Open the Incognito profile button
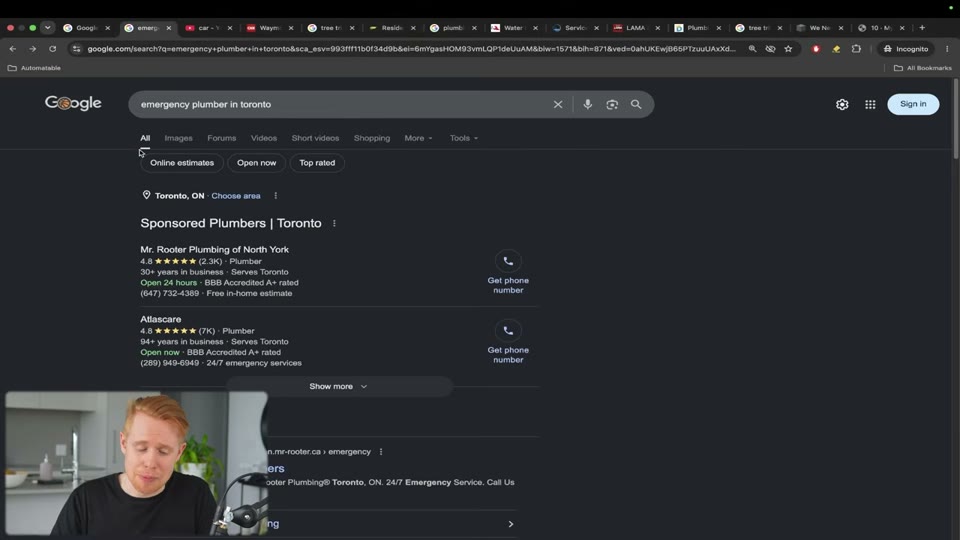Viewport: 960px width, 540px height. (906, 49)
